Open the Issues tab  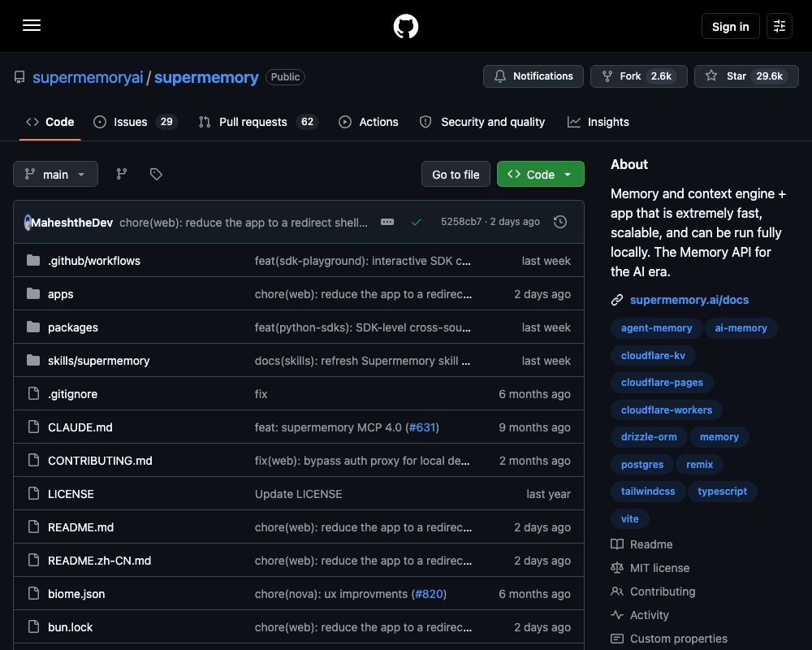[136, 122]
